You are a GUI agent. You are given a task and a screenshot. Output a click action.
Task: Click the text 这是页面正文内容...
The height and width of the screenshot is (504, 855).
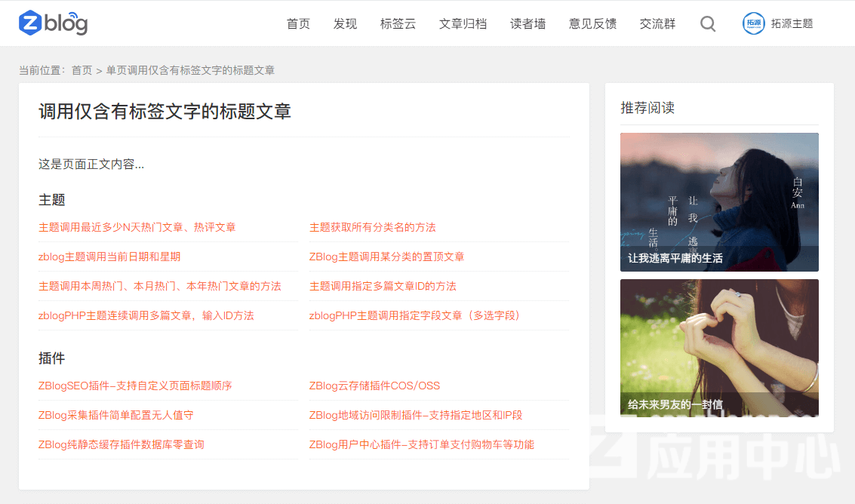pos(91,164)
